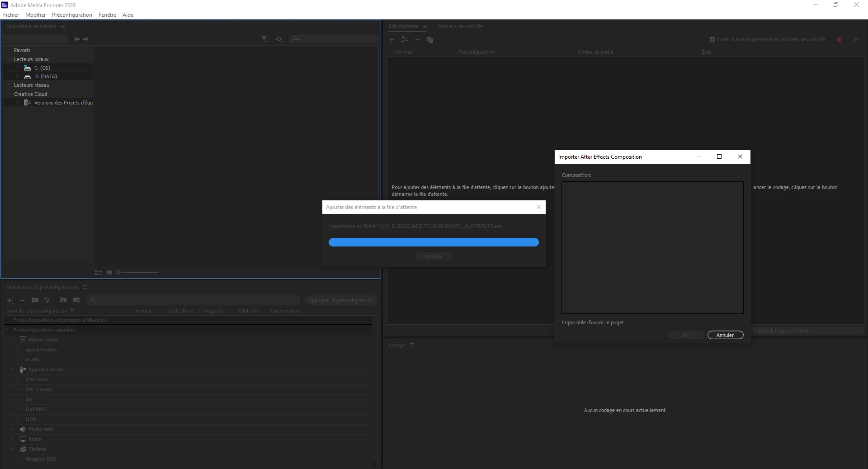Viewport: 868px width, 469px height.
Task: Collapse the Favoris section
Action: coord(8,50)
